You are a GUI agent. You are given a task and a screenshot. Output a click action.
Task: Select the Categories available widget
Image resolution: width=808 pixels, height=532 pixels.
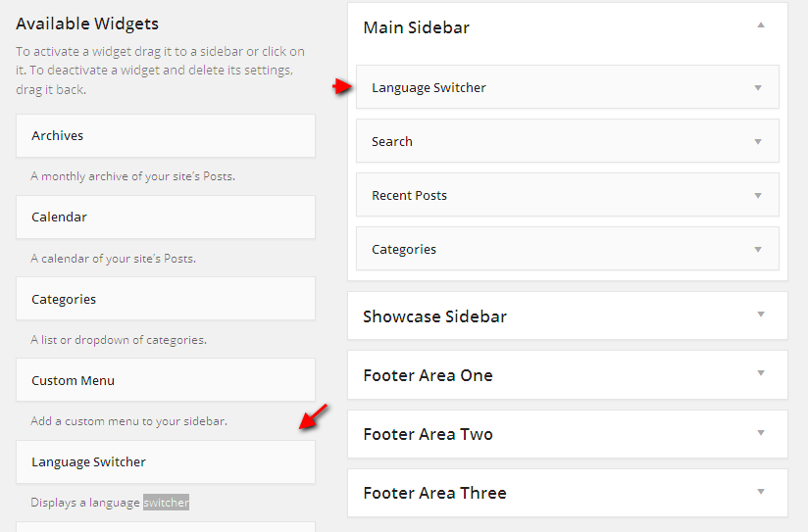[x=166, y=299]
